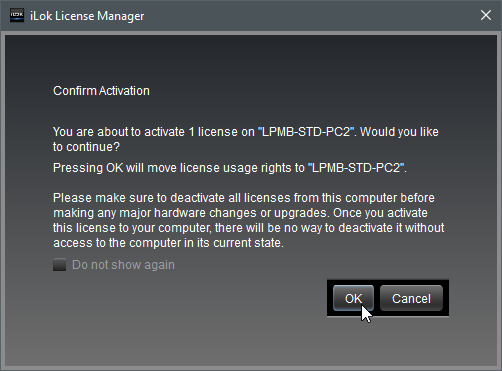502x371 pixels.
Task: Click the "Pressing OK will move license" line
Action: point(230,168)
